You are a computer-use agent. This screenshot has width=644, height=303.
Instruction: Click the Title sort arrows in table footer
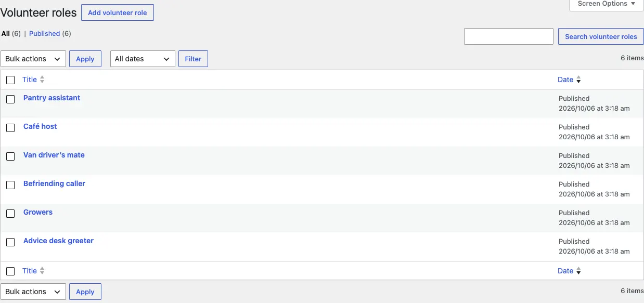42,271
